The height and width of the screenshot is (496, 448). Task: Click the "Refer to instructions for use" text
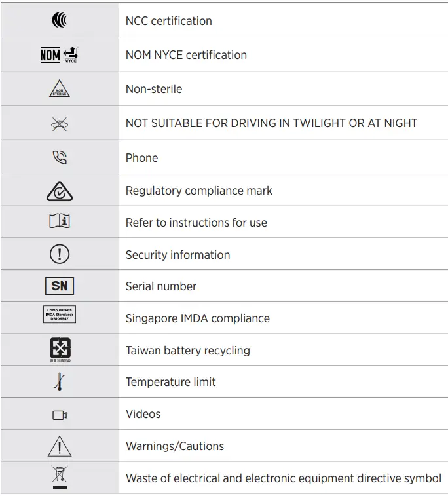point(196,223)
